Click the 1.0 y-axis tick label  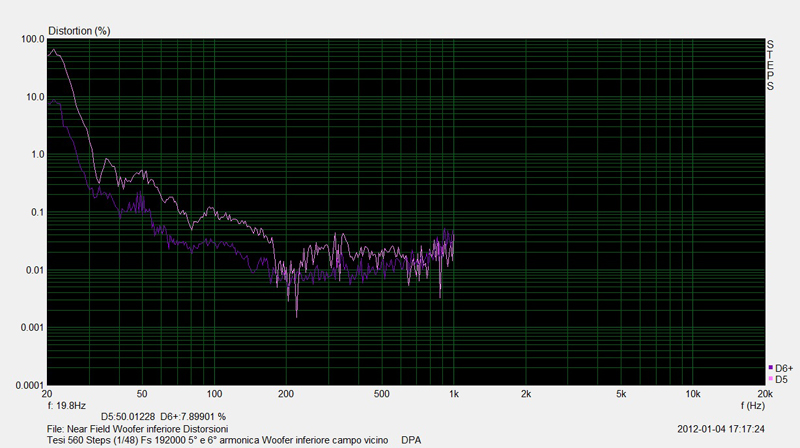38,155
